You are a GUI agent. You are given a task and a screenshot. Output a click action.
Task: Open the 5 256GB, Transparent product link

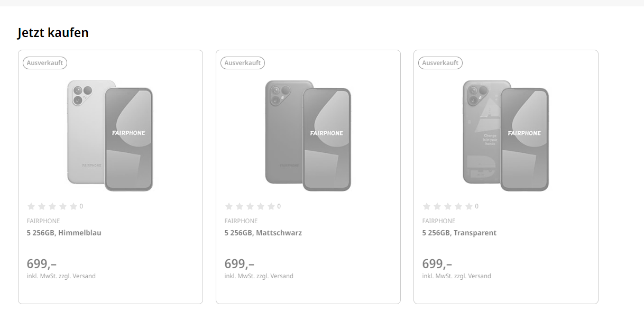(459, 233)
